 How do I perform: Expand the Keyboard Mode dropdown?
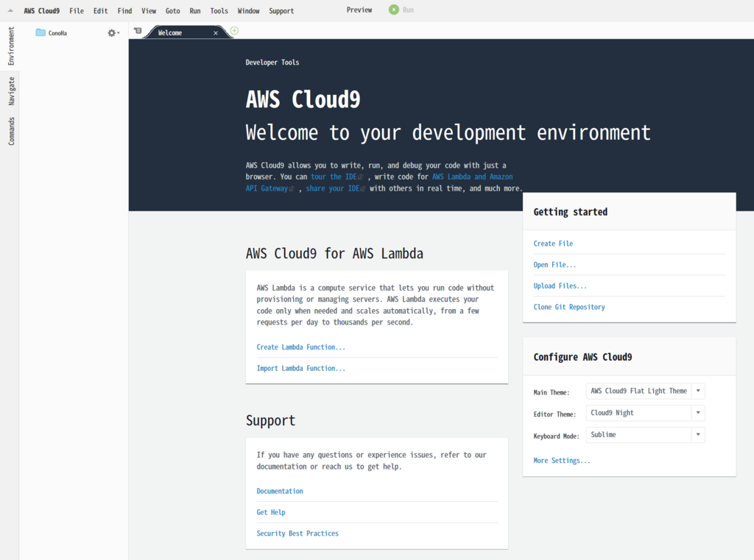click(x=698, y=435)
